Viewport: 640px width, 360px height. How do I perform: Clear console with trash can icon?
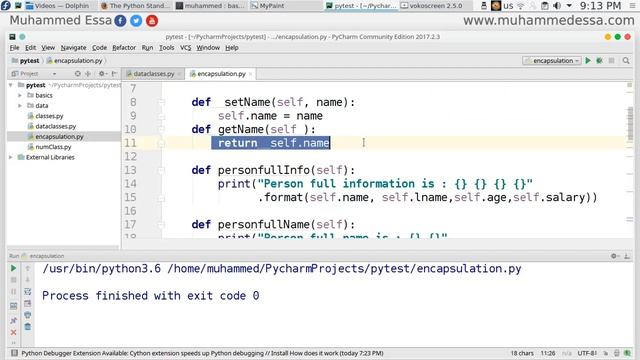28,327
